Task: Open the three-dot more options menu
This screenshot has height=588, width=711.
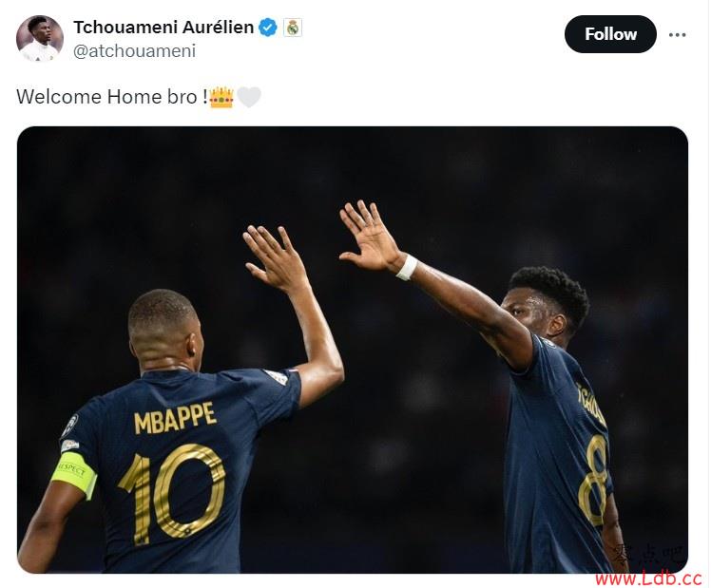Action: pyautogui.click(x=677, y=34)
